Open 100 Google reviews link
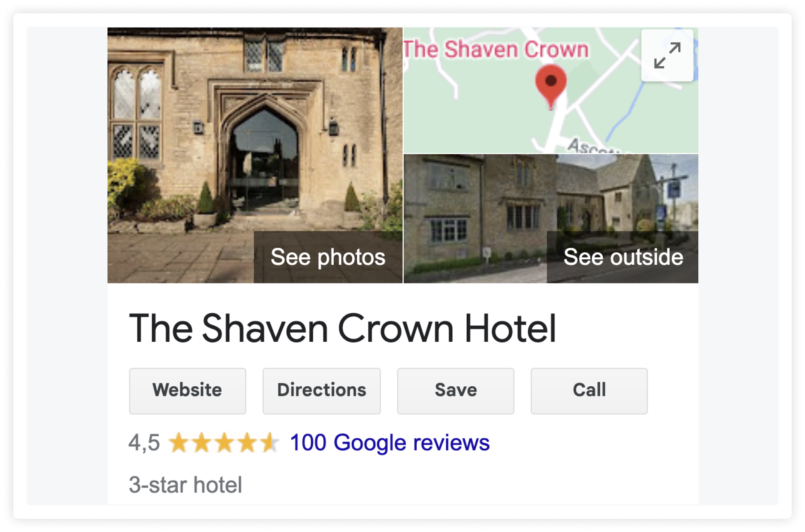 click(x=390, y=443)
